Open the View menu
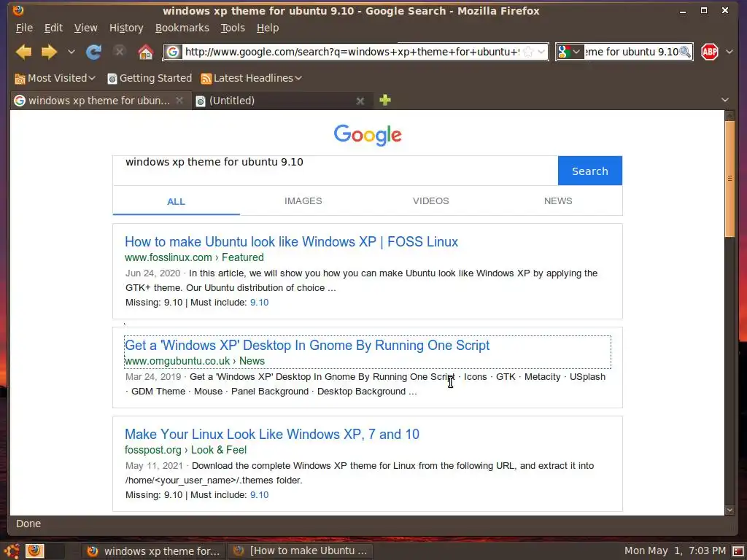 click(x=86, y=28)
